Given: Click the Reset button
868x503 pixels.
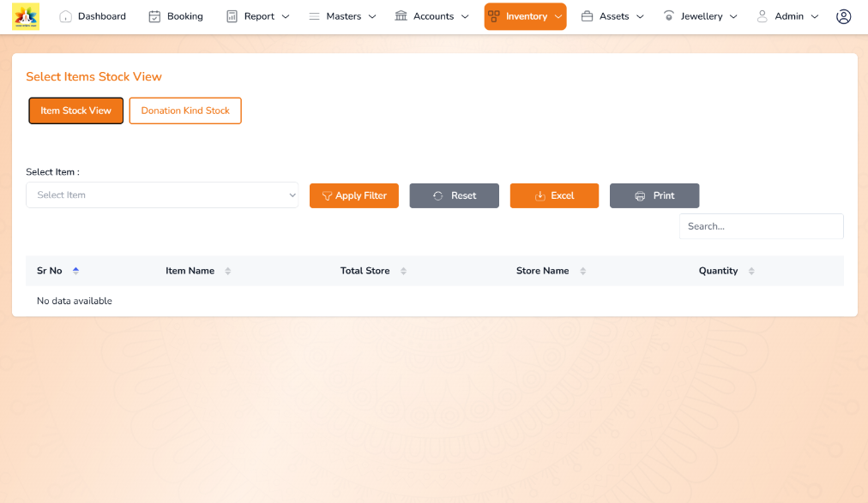Looking at the screenshot, I should tap(455, 195).
